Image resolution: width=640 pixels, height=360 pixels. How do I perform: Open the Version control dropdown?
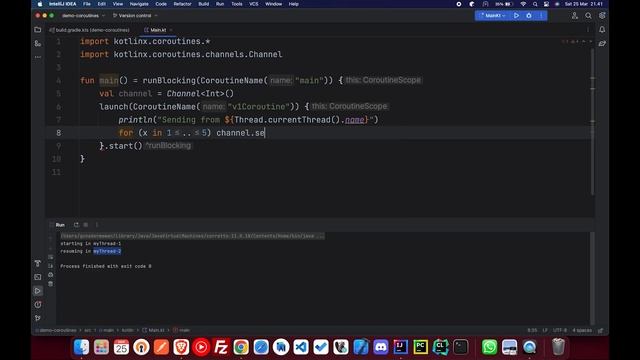pos(135,16)
